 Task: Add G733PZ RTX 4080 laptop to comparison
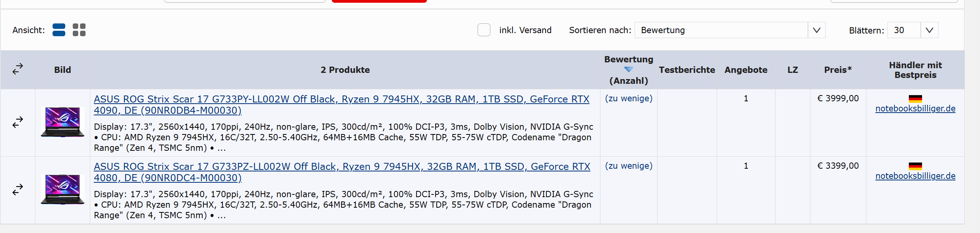tap(17, 190)
